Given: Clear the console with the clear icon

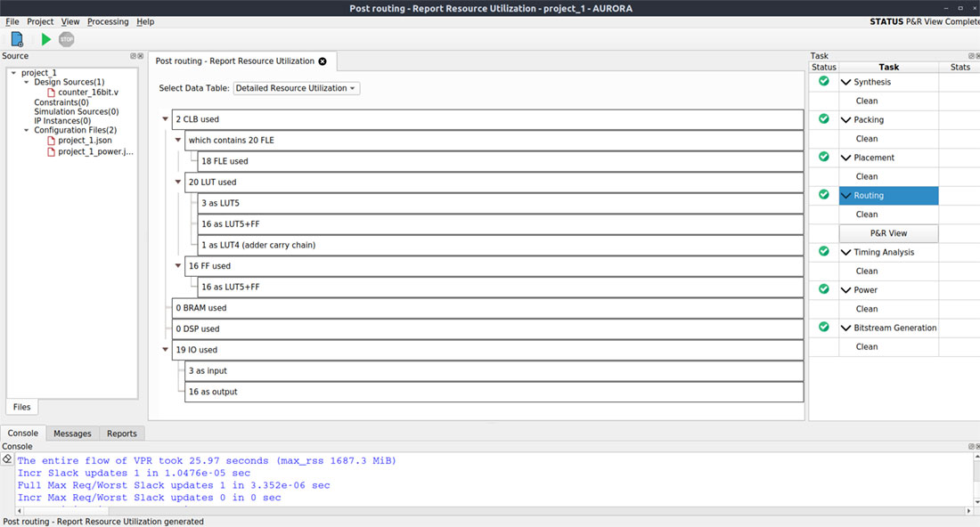Looking at the screenshot, I should point(7,459).
